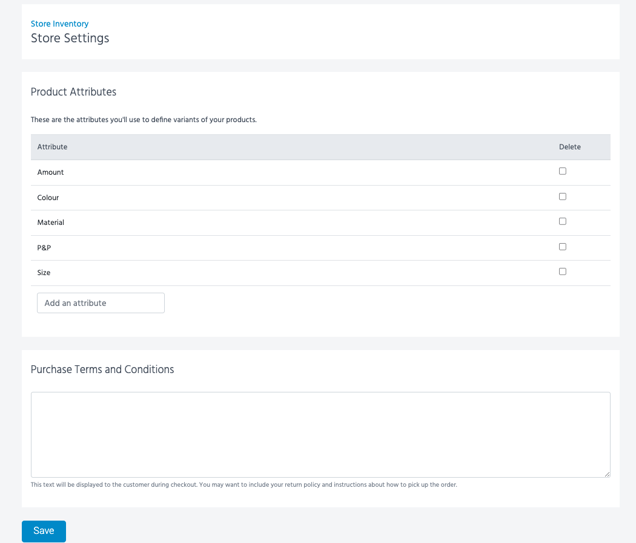
Task: Click inside the Purchase Terms text area
Action: point(320,434)
